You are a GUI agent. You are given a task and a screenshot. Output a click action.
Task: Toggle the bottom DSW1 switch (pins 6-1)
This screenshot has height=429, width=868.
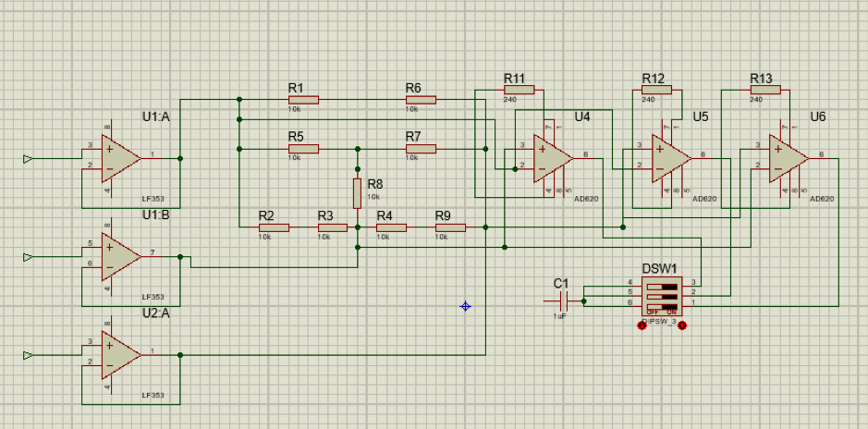[x=661, y=304]
